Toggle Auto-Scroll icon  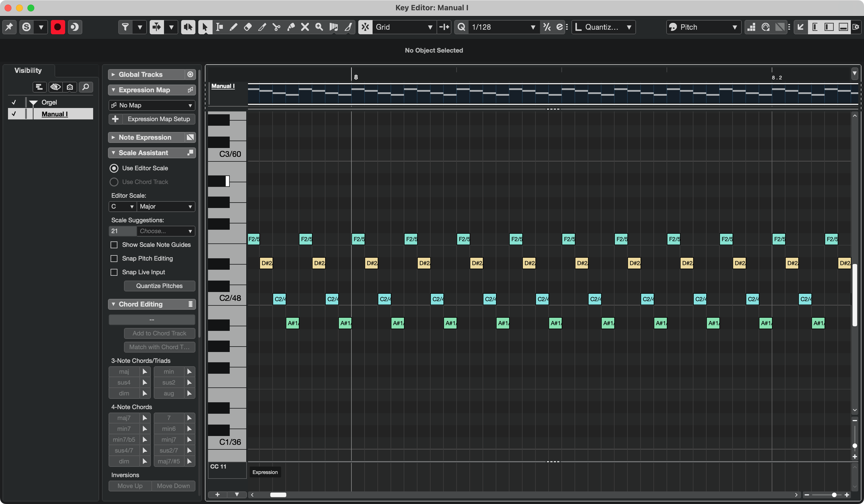157,27
